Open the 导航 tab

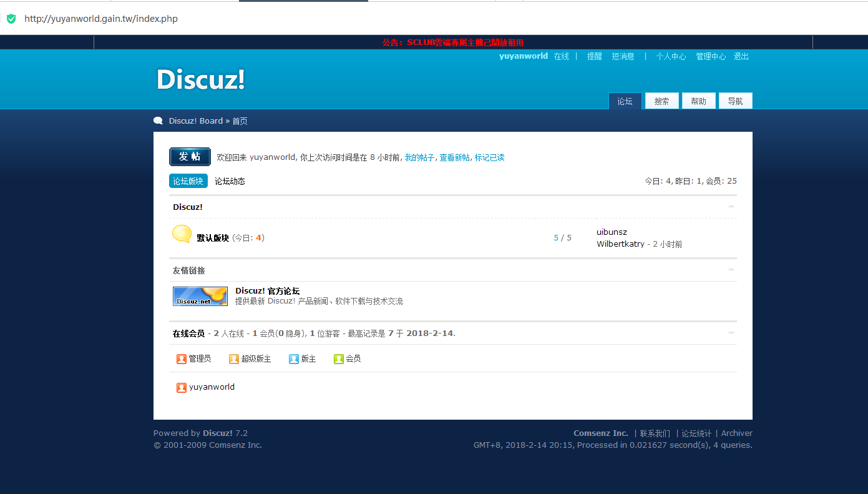point(736,101)
